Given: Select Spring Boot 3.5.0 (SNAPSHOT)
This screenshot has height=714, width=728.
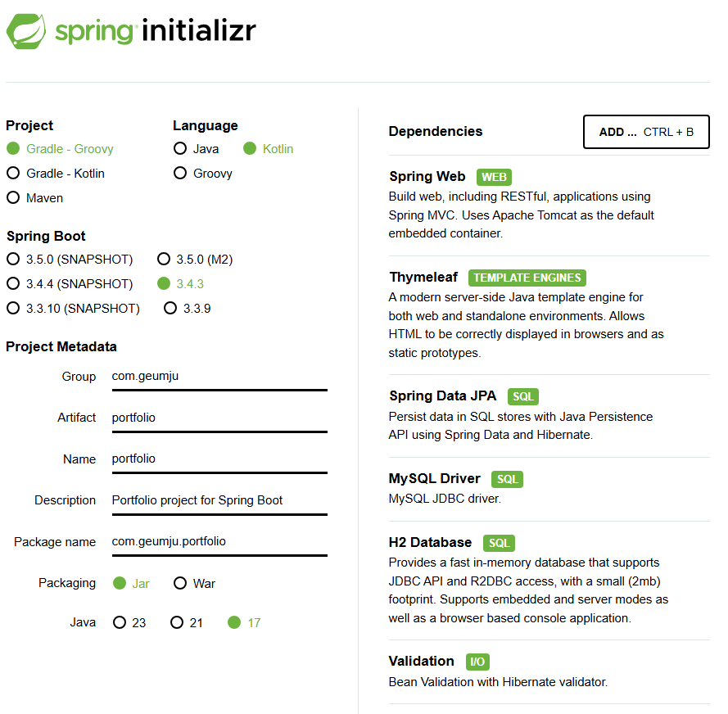Looking at the screenshot, I should point(70,259).
